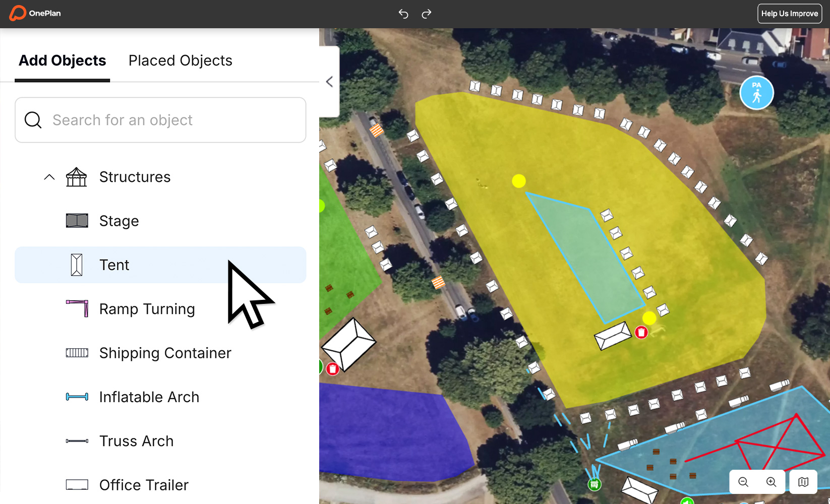The height and width of the screenshot is (504, 830).
Task: Click the Help Us Improve button
Action: click(x=789, y=13)
